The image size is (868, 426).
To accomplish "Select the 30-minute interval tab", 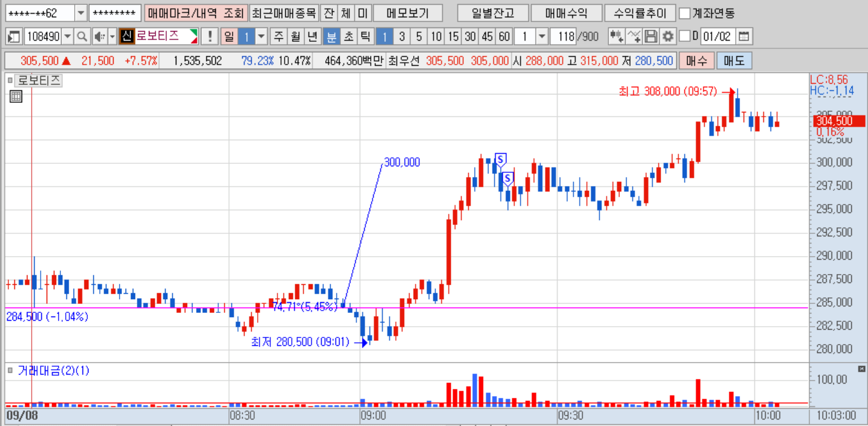I will point(470,36).
